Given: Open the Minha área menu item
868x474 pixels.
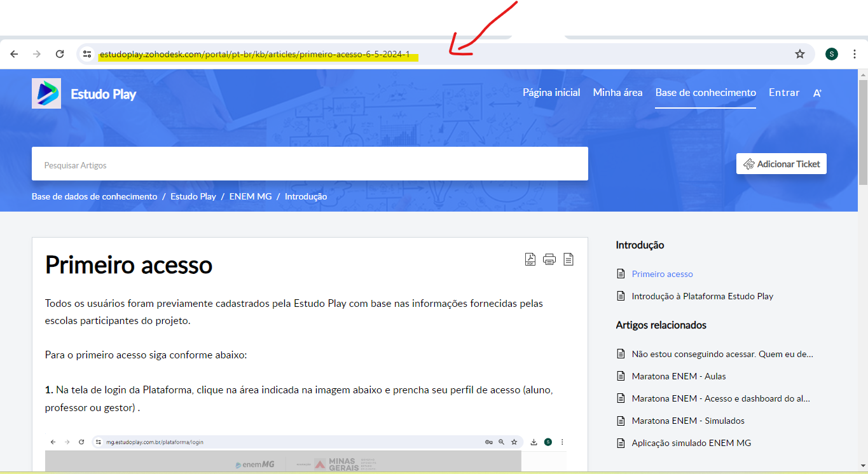Looking at the screenshot, I should [x=617, y=93].
